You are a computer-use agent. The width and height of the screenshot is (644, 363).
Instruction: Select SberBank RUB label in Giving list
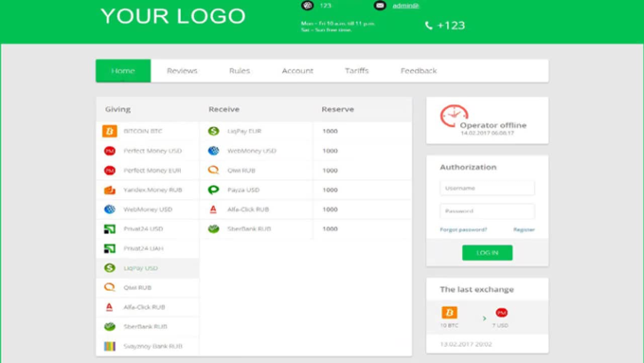tap(146, 326)
